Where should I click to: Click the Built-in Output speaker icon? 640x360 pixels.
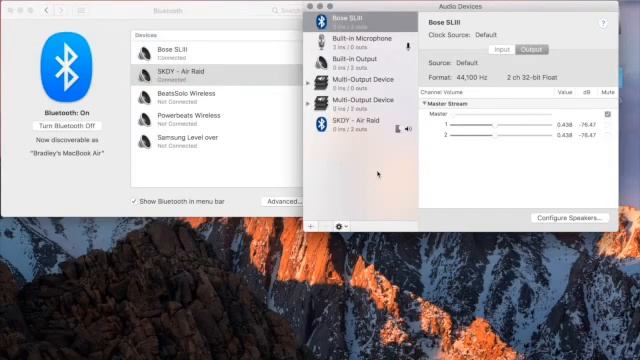click(322, 62)
